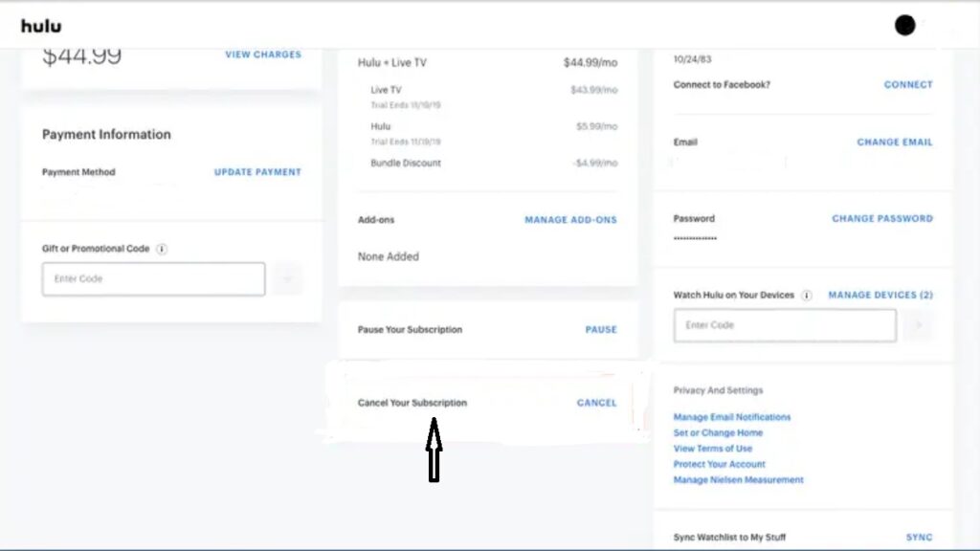Open the profile avatar menu

pyautogui.click(x=904, y=26)
